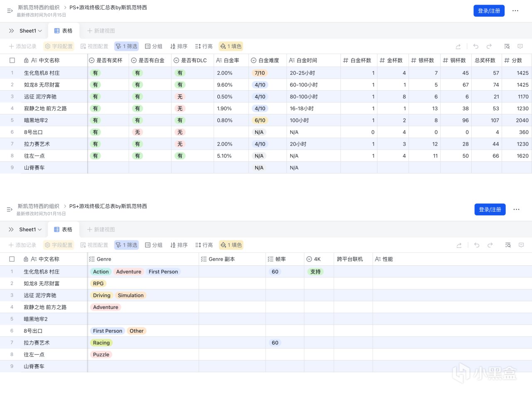532x393 pixels.
Task: Open the comments icon in the lower window
Action: click(521, 245)
